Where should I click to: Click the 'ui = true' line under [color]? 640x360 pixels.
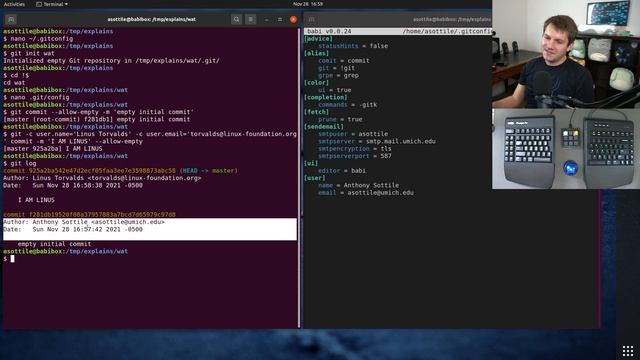(x=335, y=90)
